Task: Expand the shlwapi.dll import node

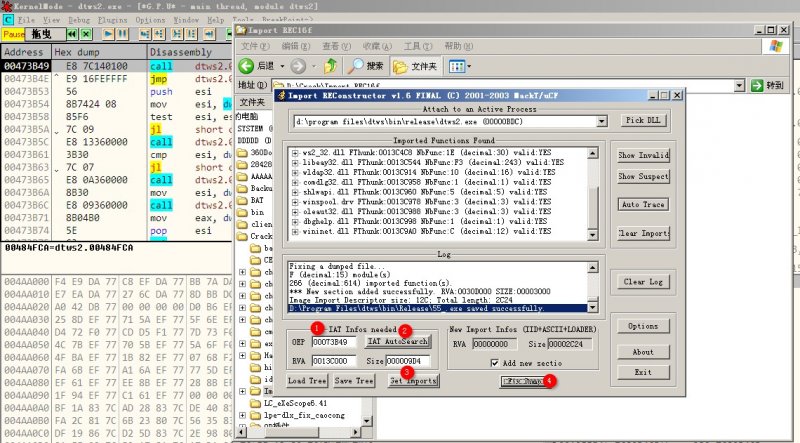Action: pos(295,192)
